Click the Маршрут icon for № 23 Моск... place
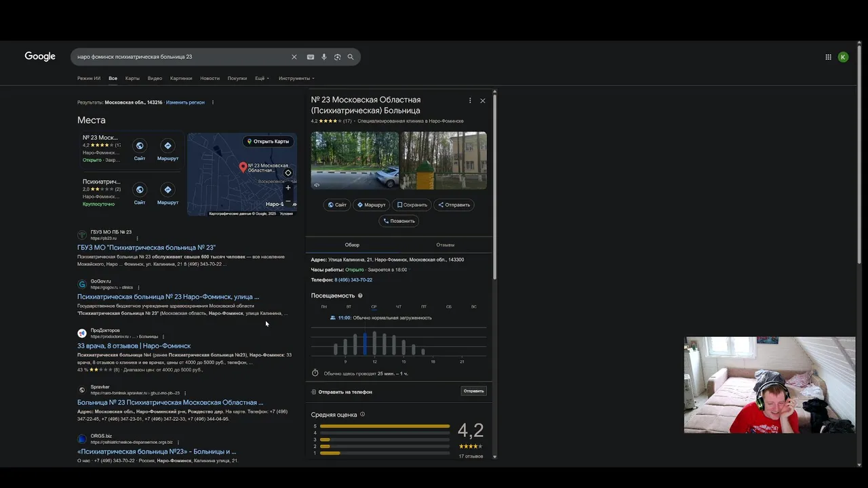Screen dimensions: 868x488 coord(167,146)
